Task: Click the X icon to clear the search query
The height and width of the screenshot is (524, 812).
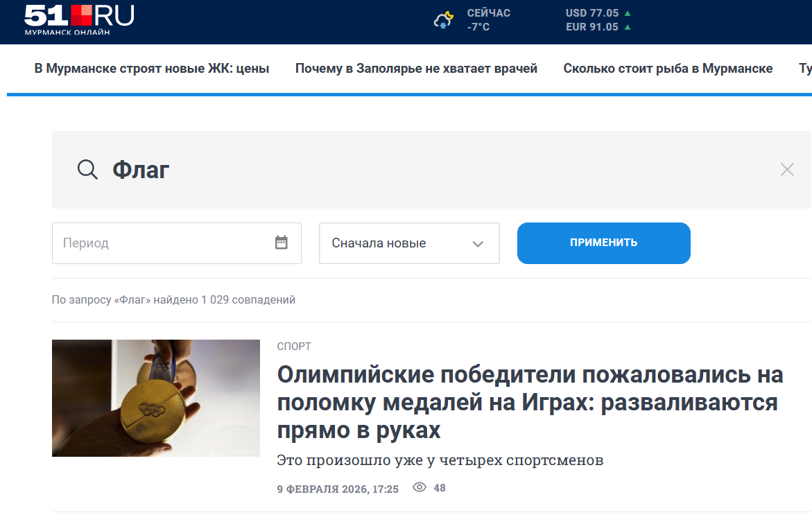Action: [x=787, y=169]
